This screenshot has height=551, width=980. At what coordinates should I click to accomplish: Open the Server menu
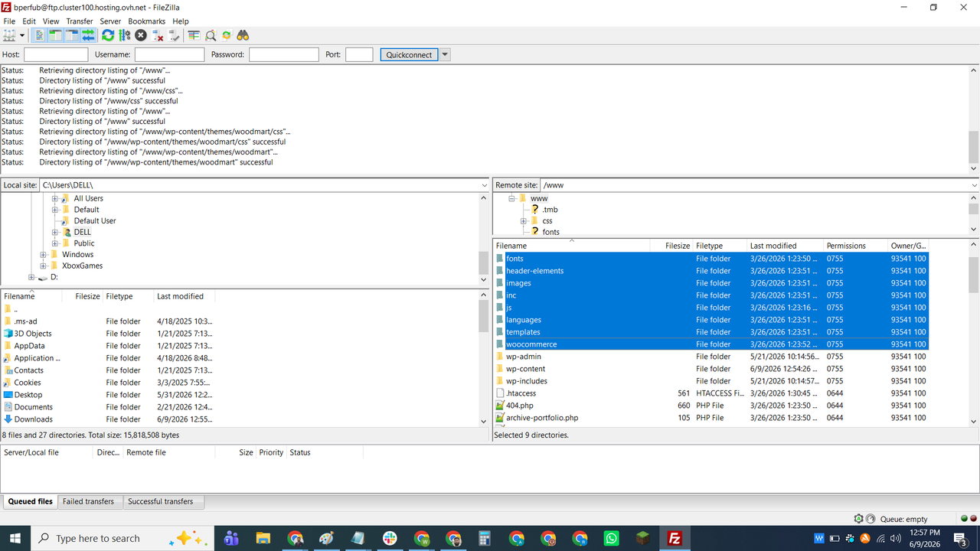110,21
